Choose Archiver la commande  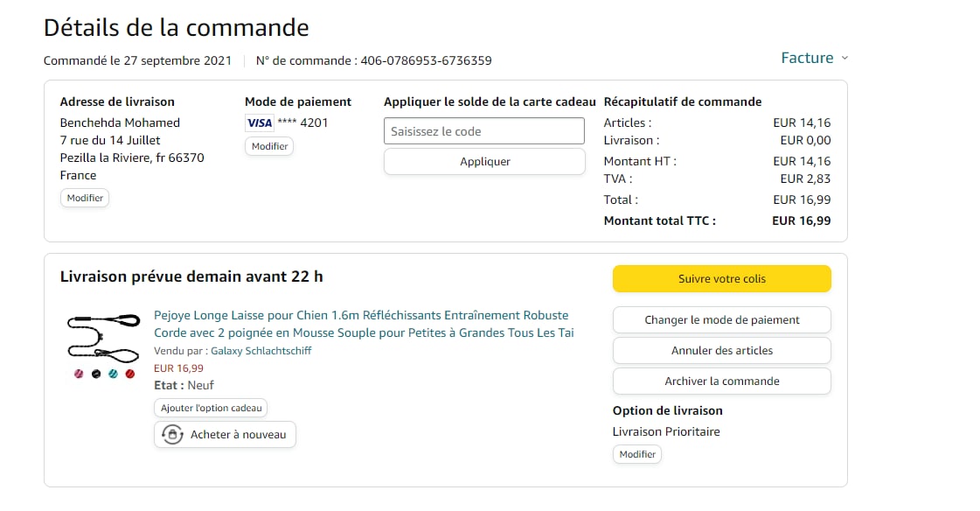tap(721, 381)
